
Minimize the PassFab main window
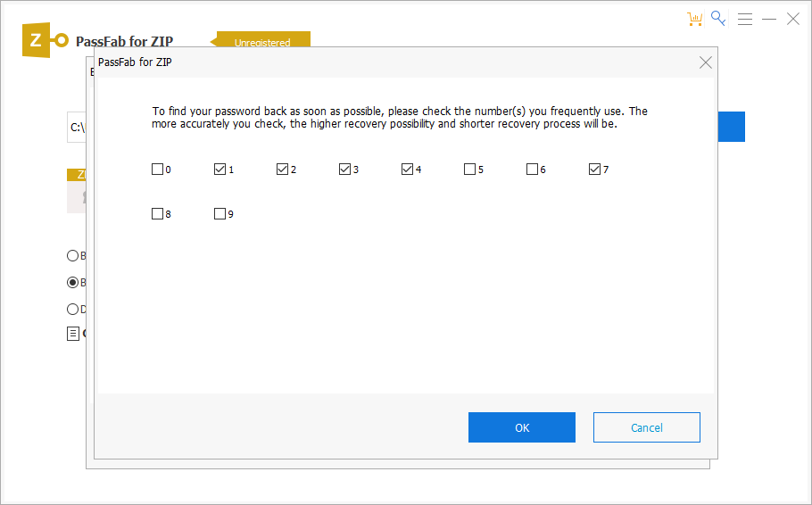coord(769,19)
